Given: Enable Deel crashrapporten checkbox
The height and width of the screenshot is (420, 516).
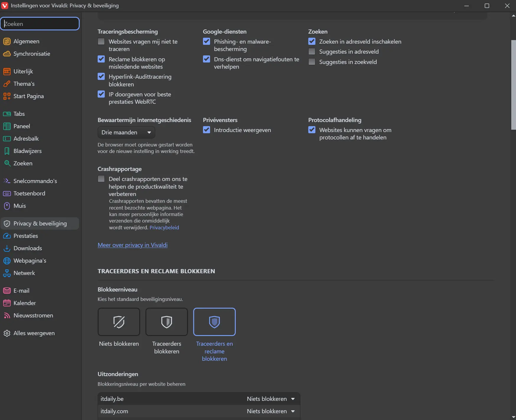Looking at the screenshot, I should [101, 179].
